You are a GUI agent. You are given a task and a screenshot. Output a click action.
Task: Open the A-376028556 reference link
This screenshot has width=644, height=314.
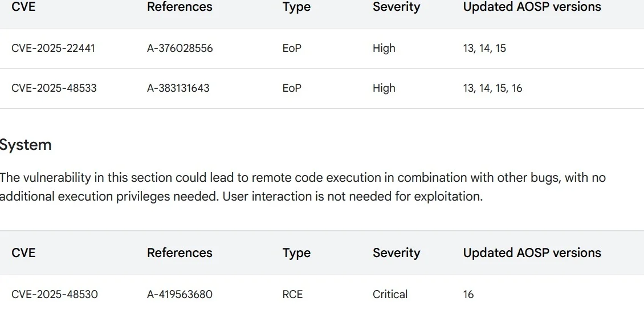pos(180,48)
